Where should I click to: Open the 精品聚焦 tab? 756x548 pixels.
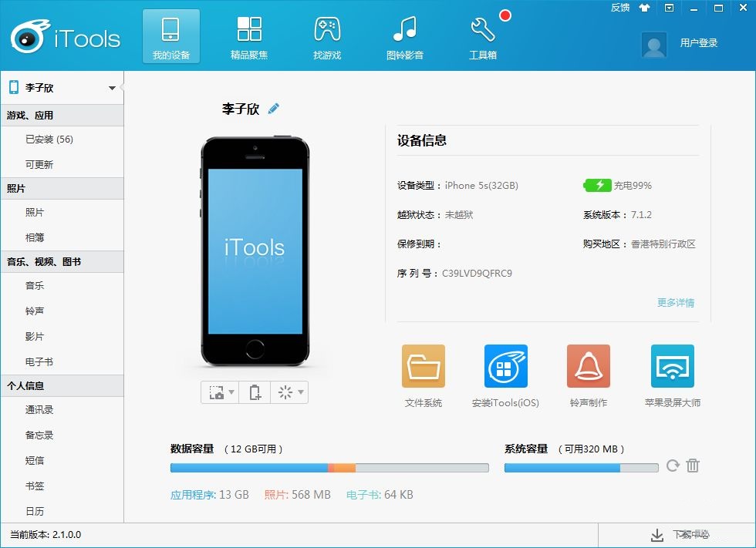click(249, 36)
